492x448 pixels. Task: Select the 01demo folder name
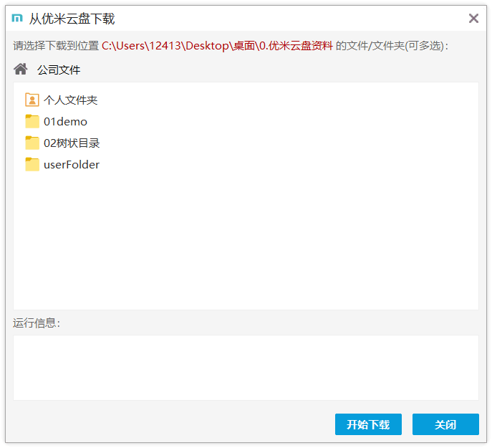pos(65,122)
